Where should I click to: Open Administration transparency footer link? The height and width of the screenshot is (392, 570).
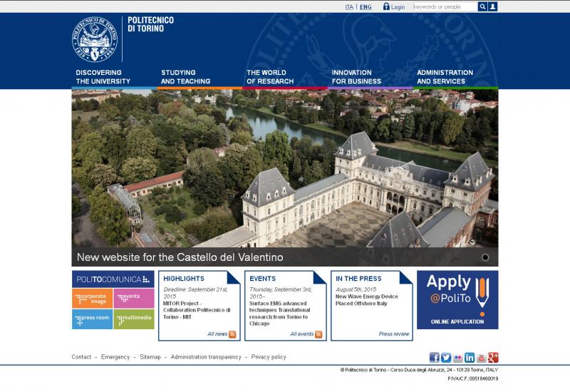click(x=206, y=357)
